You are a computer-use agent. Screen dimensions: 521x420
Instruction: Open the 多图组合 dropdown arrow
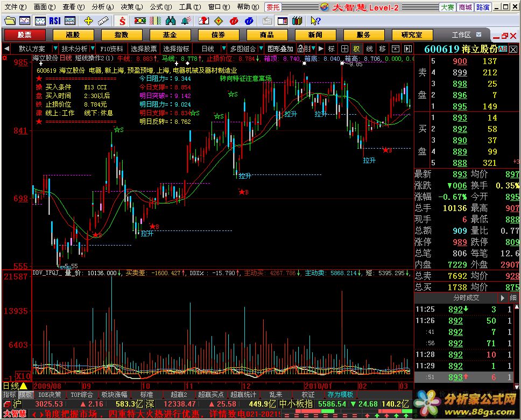pyautogui.click(x=261, y=48)
